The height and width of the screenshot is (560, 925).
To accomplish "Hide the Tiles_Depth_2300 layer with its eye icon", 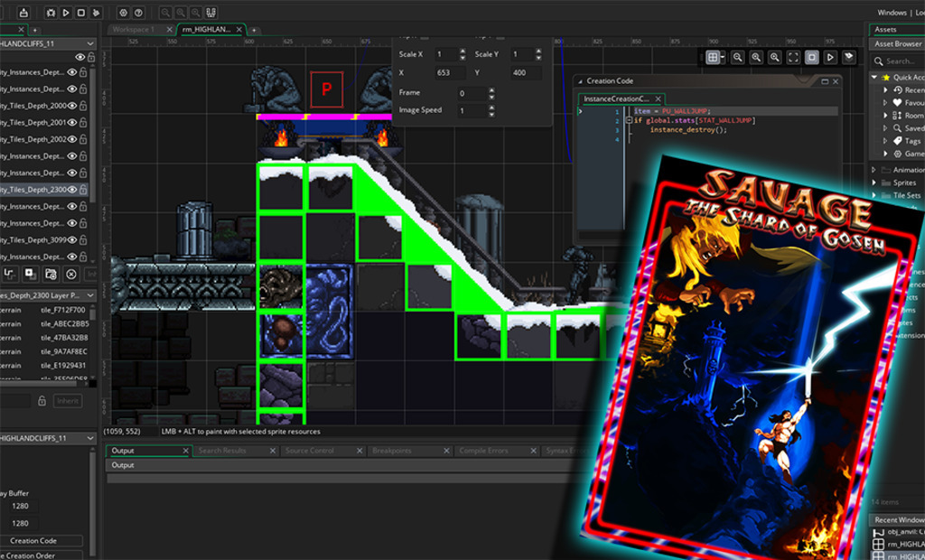I will tap(72, 190).
